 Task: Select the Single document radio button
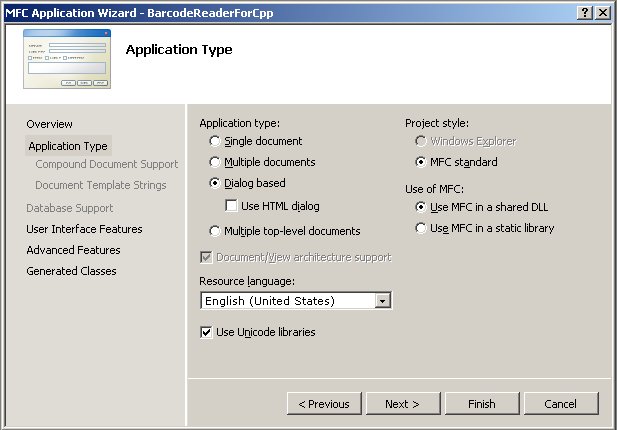tap(215, 142)
